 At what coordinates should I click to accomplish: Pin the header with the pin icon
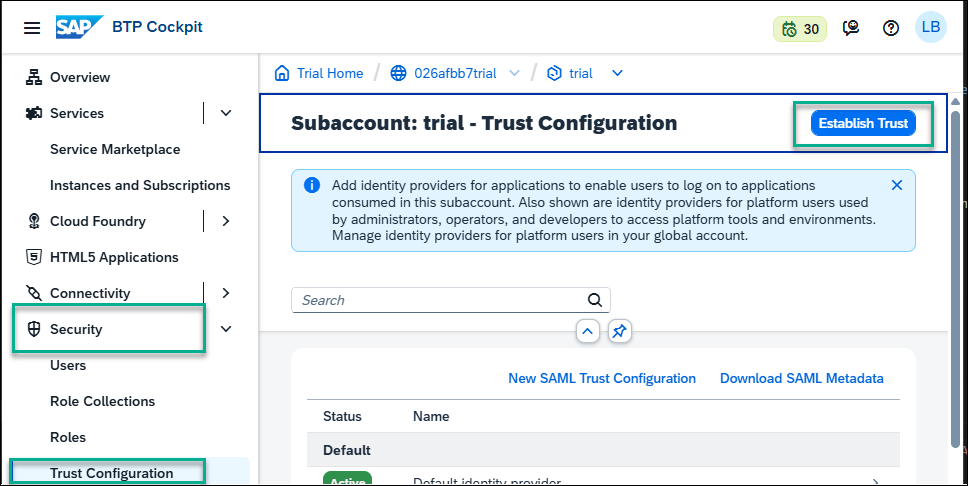(619, 332)
